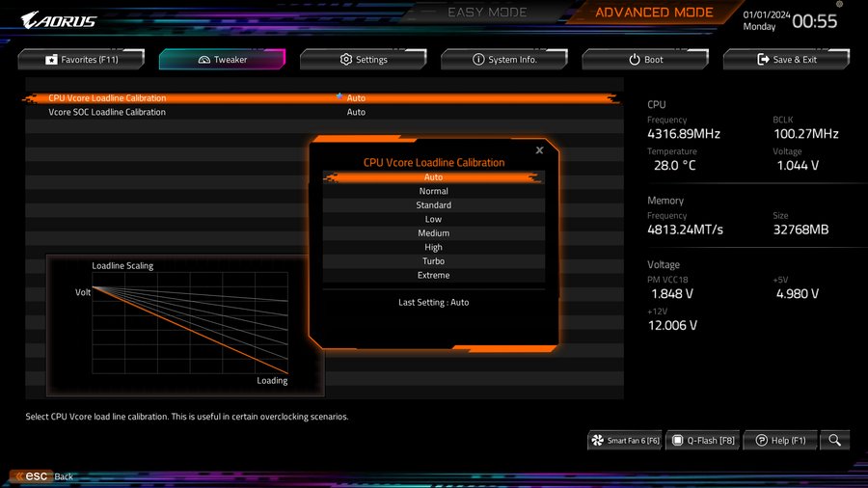Click memory frequency 4813.24MT/s value

[x=686, y=230]
